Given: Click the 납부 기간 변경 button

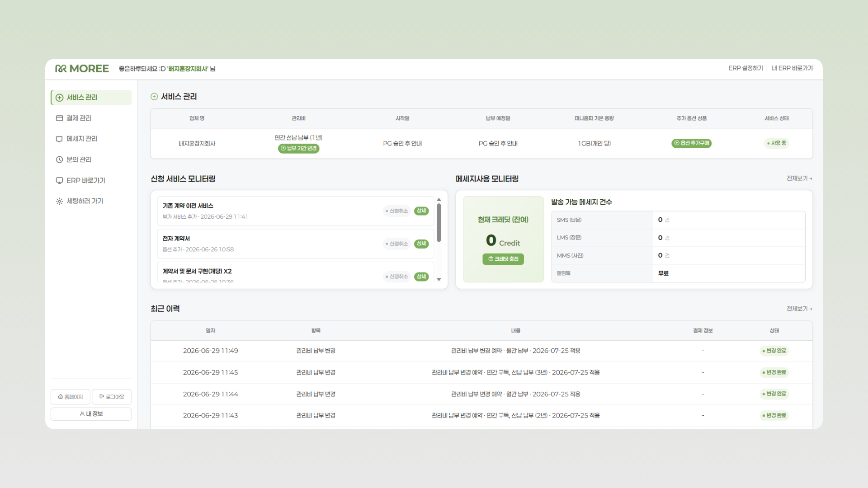Looking at the screenshot, I should click(x=298, y=149).
